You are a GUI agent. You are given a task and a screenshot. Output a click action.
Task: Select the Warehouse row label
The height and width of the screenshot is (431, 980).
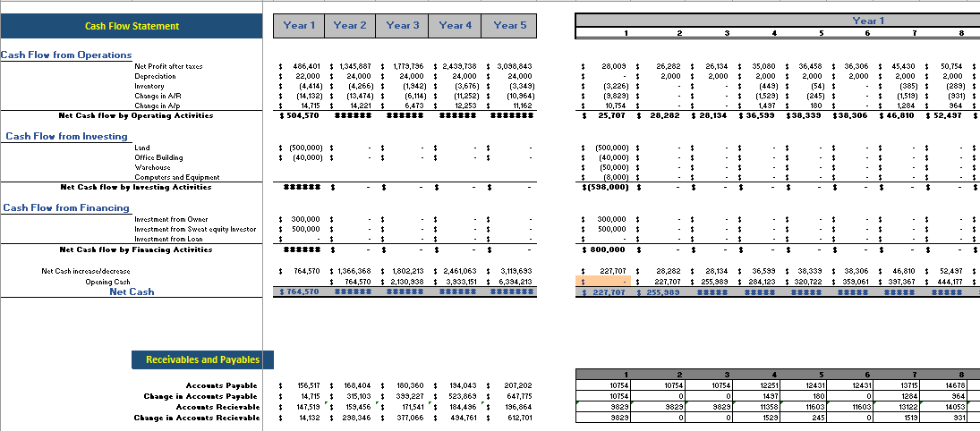[x=152, y=167]
